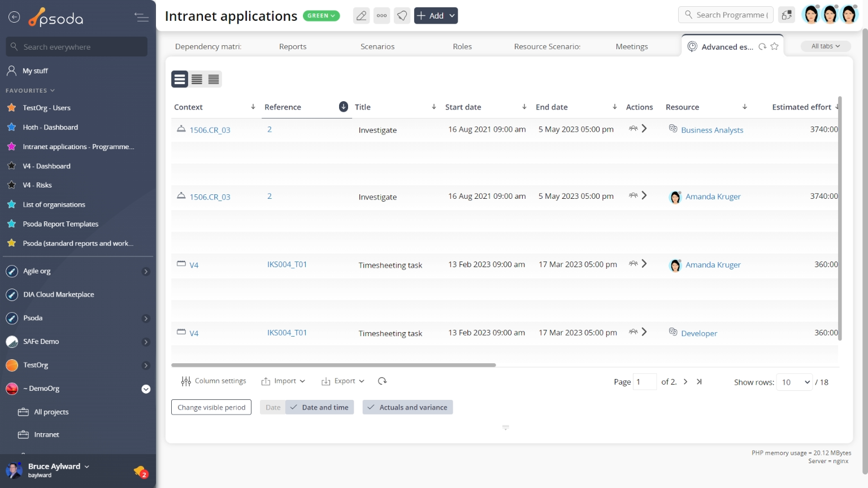Image resolution: width=868 pixels, height=488 pixels.
Task: Switch to Resource Scenarios tab
Action: (547, 47)
